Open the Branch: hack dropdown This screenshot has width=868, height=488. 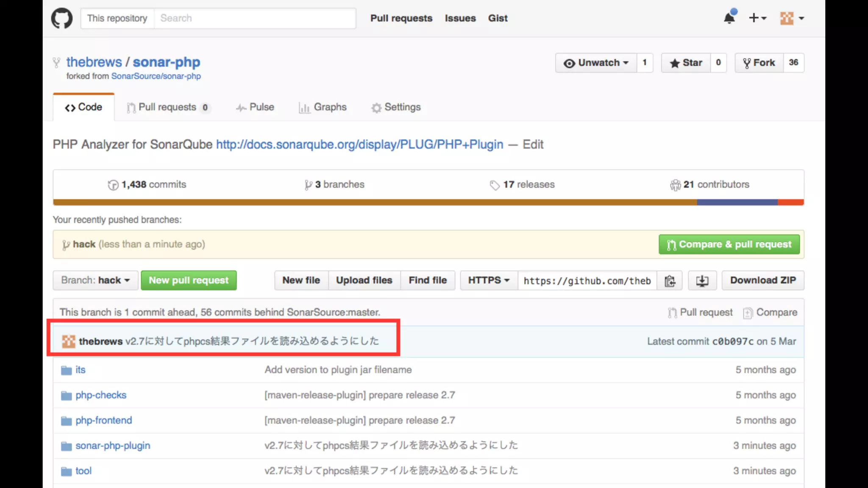95,280
